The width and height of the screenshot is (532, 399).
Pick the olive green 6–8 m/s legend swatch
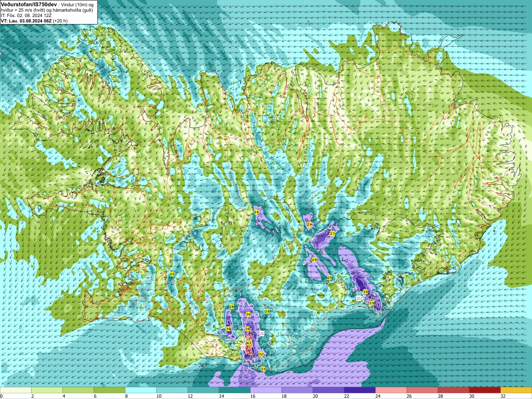(x=110, y=390)
